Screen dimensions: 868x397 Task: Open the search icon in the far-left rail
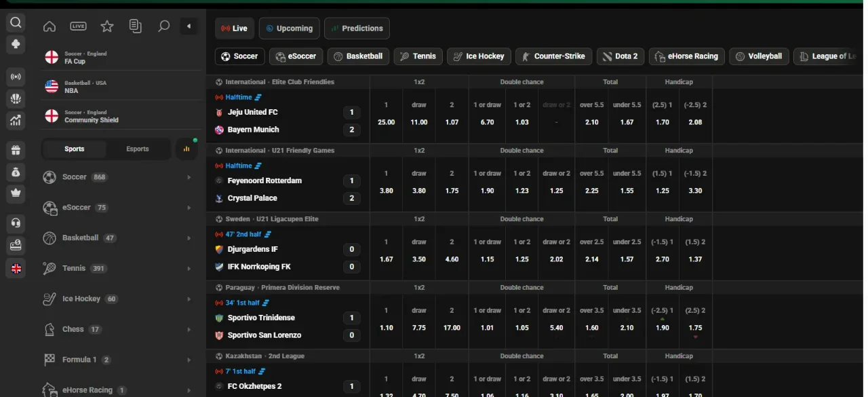click(x=16, y=23)
